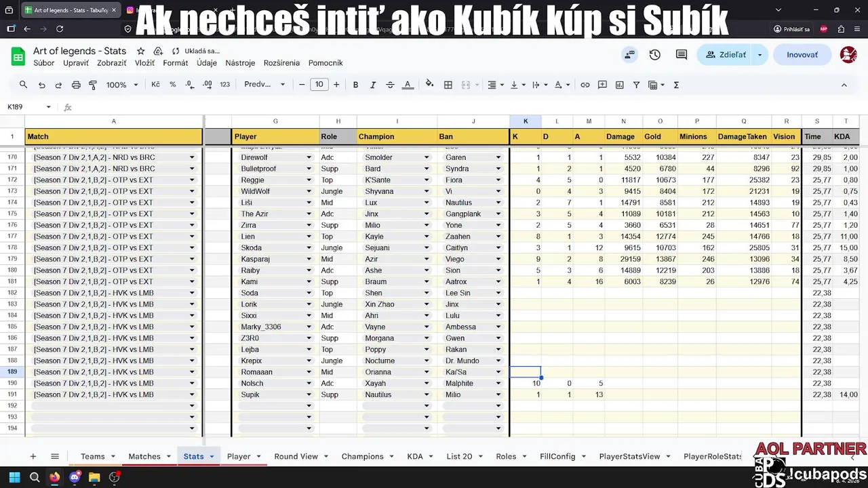
Task: Click the Name box showing K189
Action: [x=28, y=107]
